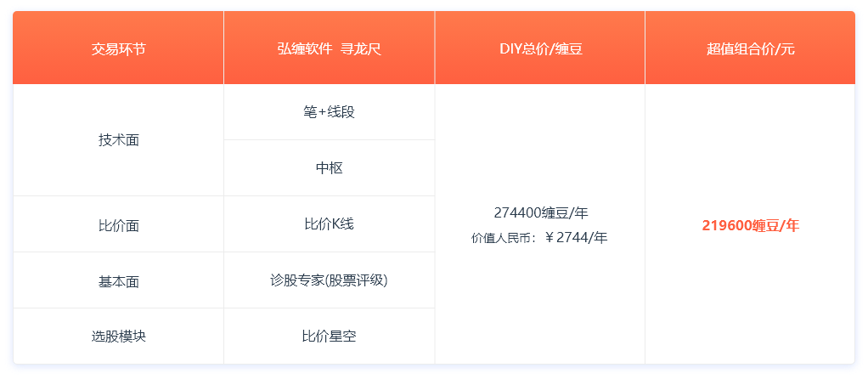Screen dimensions: 868x379
Task: Select the 比价K线 cell
Action: pos(330,224)
